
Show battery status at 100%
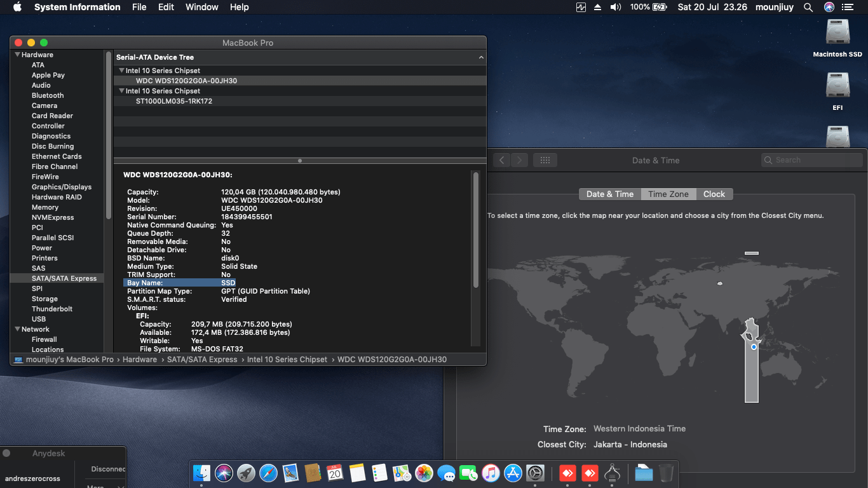pos(648,7)
